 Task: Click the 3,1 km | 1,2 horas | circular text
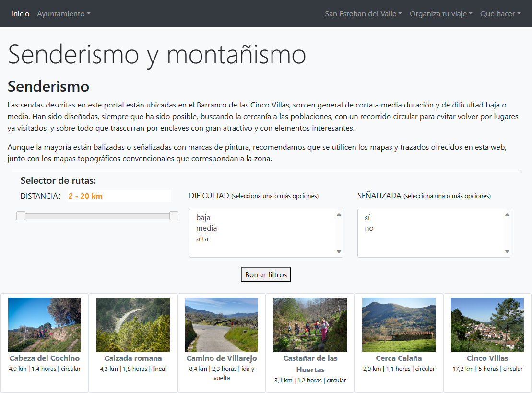click(x=310, y=381)
